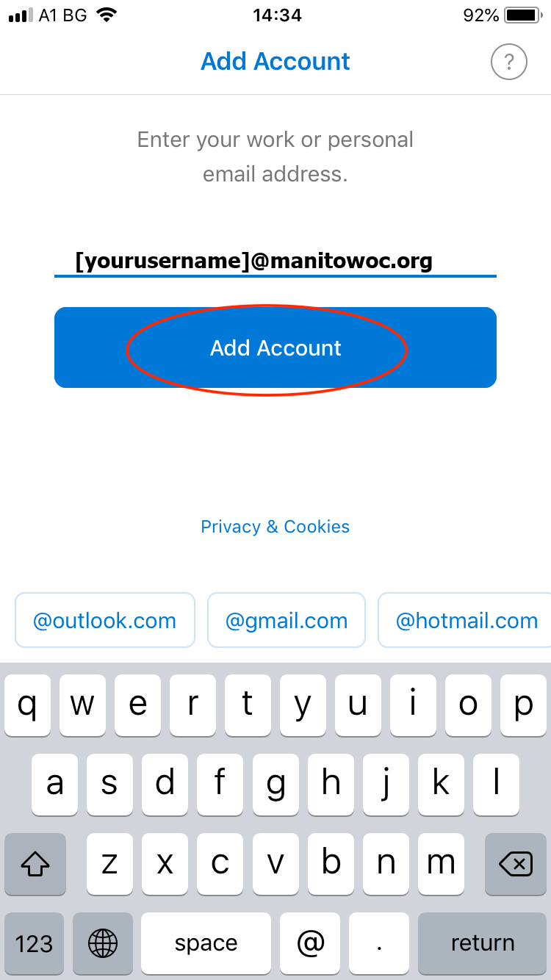The image size is (551, 980).
Task: Select the @gmail.com suggestion
Action: click(x=287, y=621)
